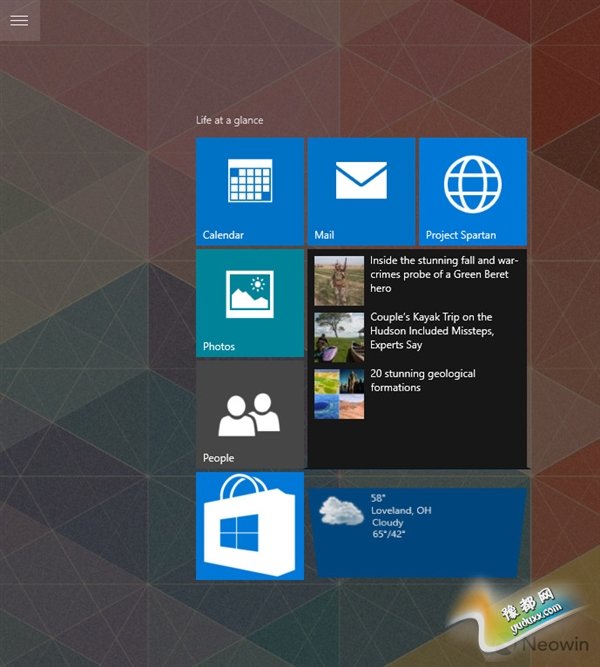This screenshot has width=600, height=667.
Task: Open the Photos tile picture icon
Action: [x=250, y=292]
